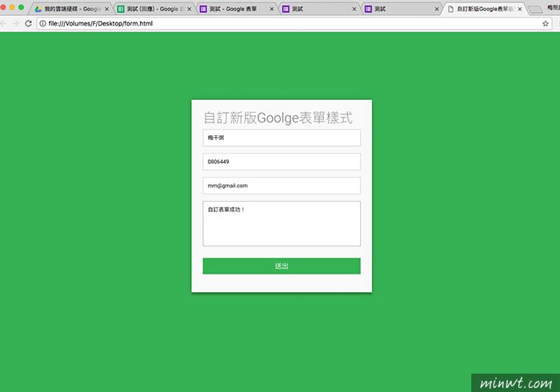Click the heading 自訂新版Goolge表單樣式
This screenshot has width=560, height=392.
point(278,118)
